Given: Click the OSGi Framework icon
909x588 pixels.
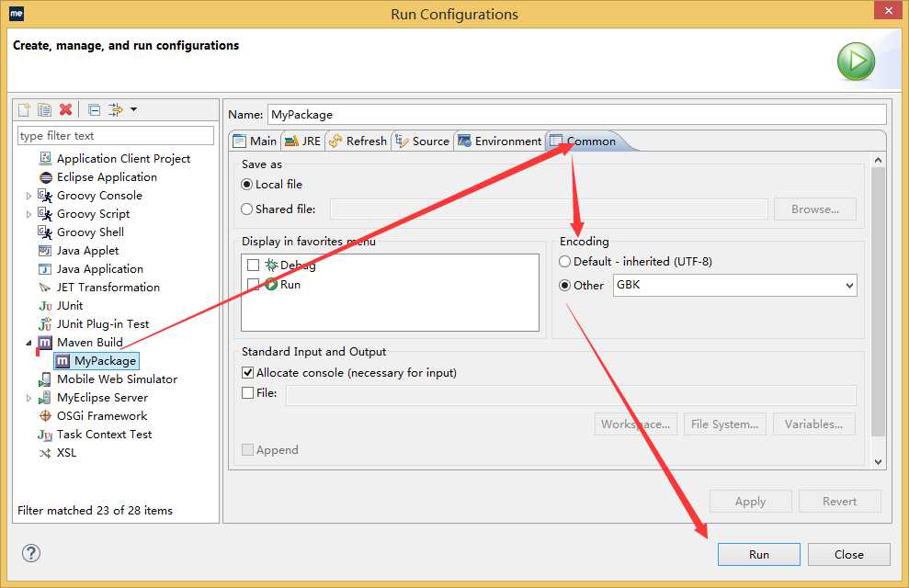Looking at the screenshot, I should click(45, 416).
